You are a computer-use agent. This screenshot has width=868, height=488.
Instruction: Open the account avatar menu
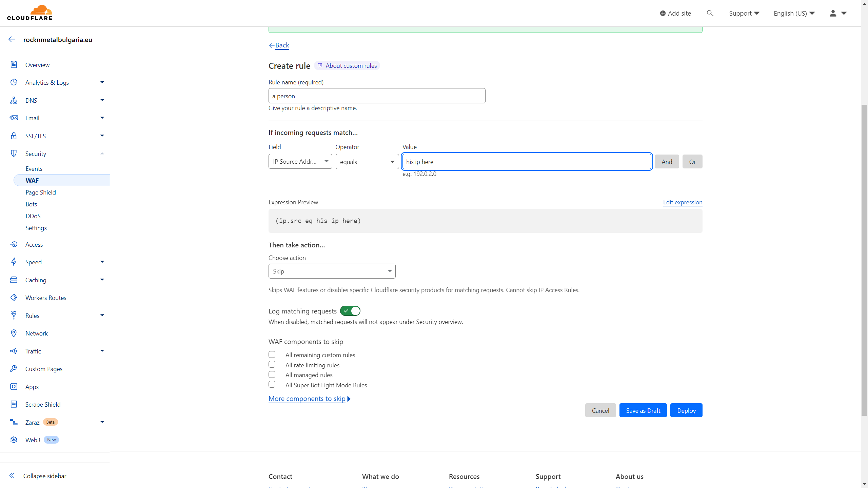[833, 13]
